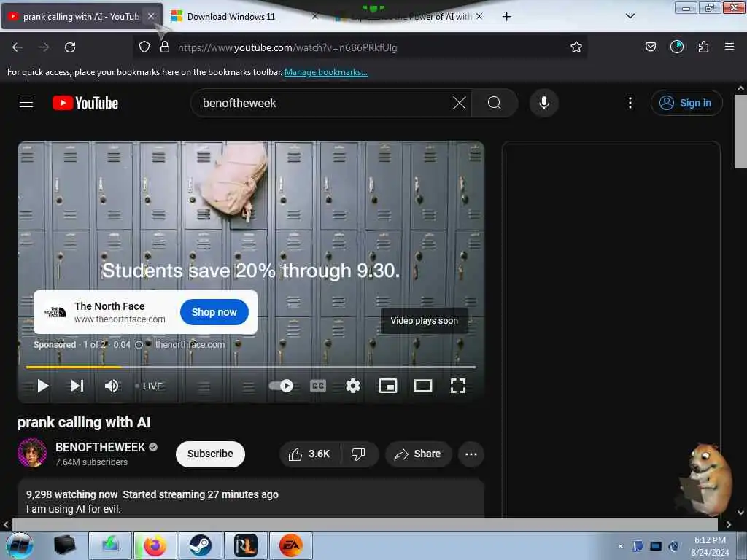Enter full screen mode
The image size is (747, 560).
[458, 386]
